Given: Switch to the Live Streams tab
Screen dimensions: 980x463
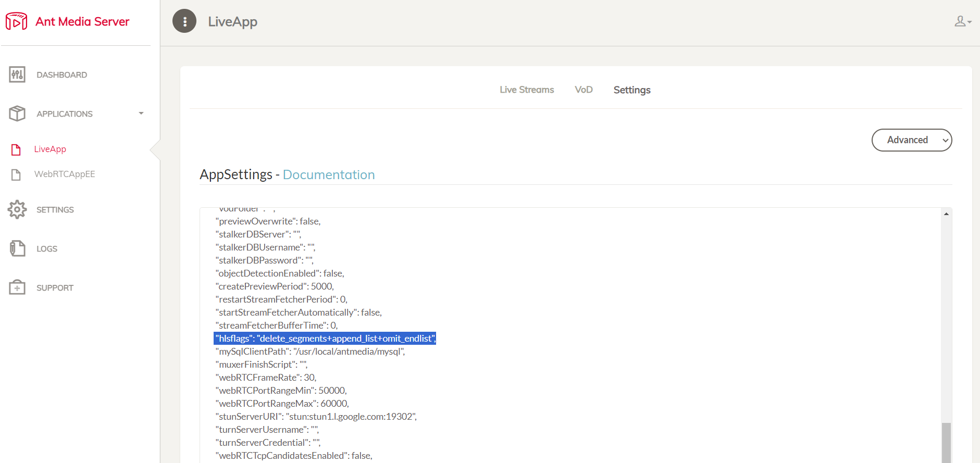Looking at the screenshot, I should [x=527, y=90].
